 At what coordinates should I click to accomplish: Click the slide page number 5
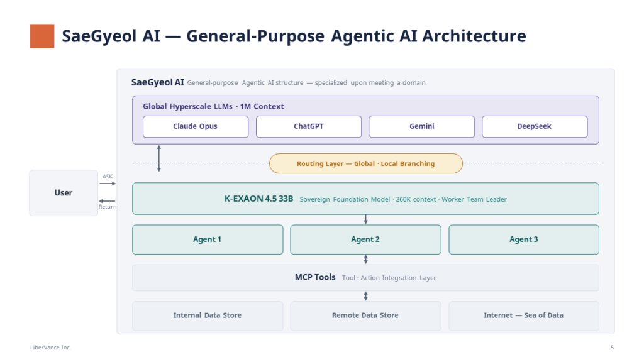pyautogui.click(x=613, y=348)
